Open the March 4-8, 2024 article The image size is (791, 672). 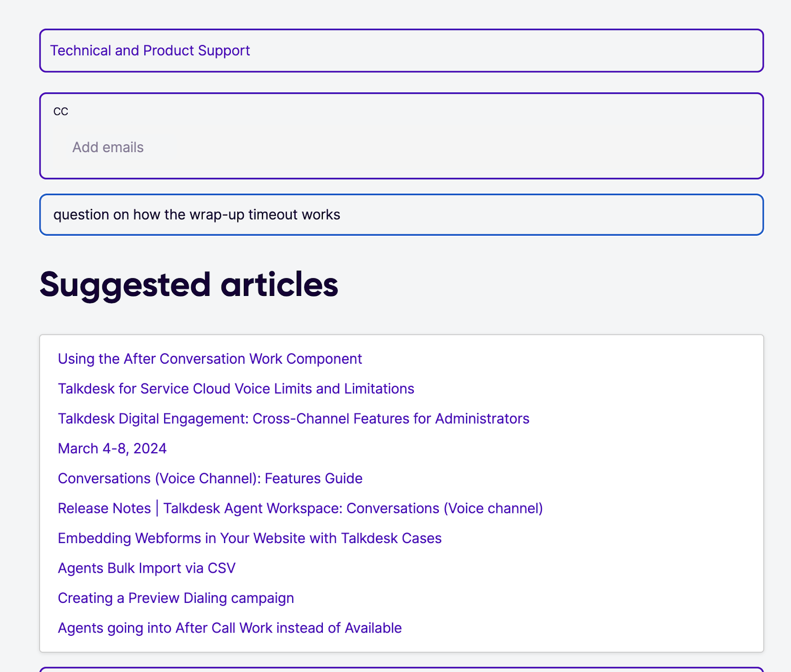(x=112, y=448)
